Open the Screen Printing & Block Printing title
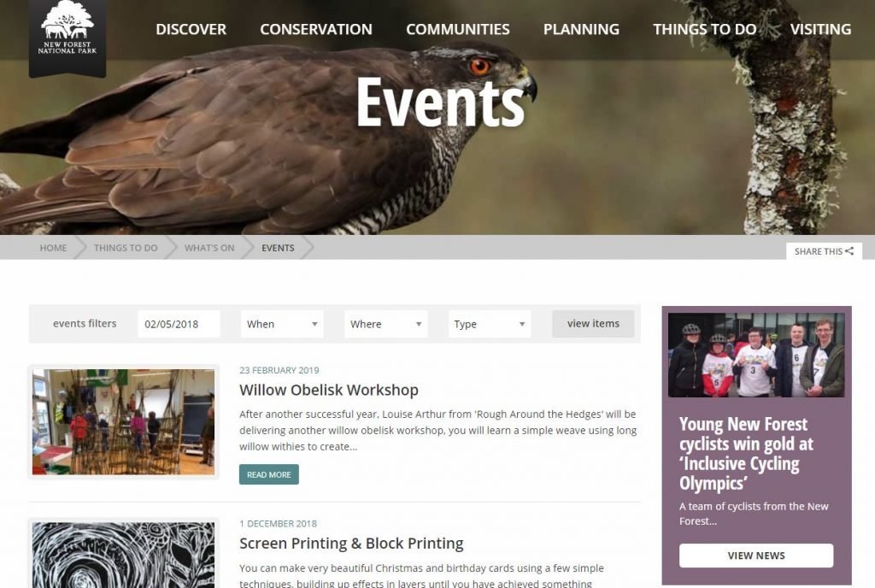The height and width of the screenshot is (588, 875). [x=351, y=544]
